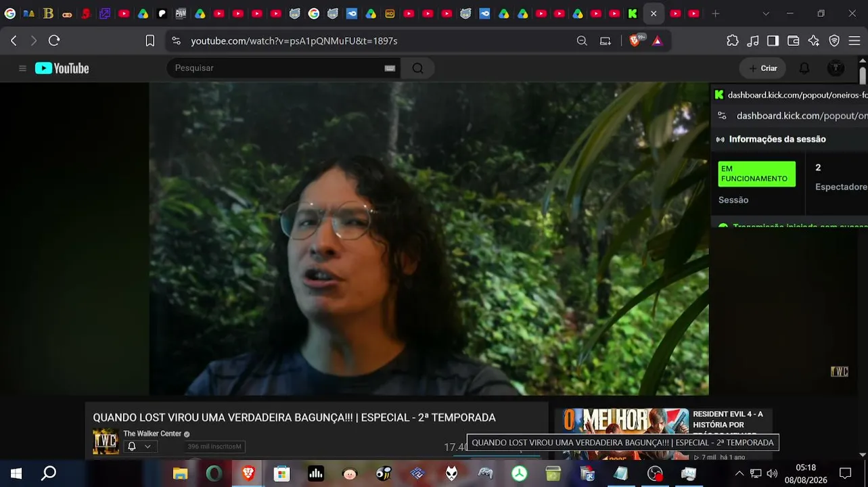Open the browser zoom magnifier control
The image size is (868, 487).
pos(582,41)
